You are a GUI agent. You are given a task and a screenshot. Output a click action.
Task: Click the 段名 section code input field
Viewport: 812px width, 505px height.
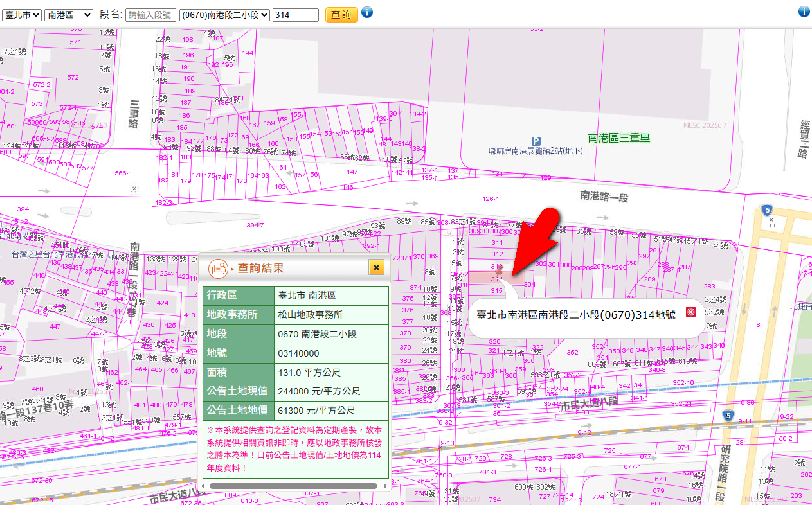click(x=150, y=15)
